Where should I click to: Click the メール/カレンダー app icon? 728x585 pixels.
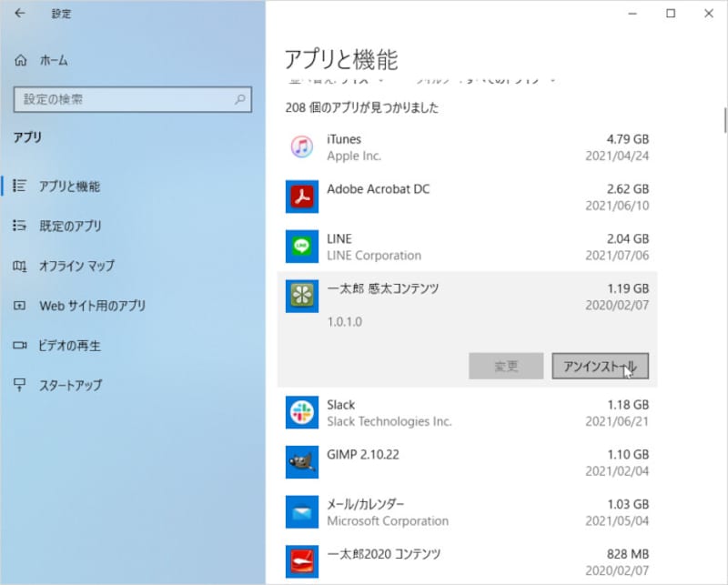click(x=301, y=511)
